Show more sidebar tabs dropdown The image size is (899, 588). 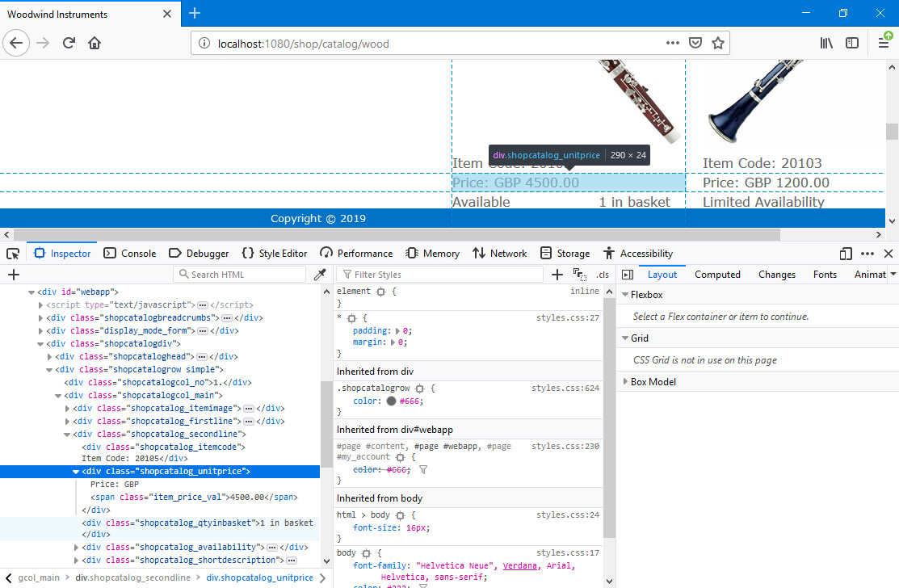click(x=893, y=274)
